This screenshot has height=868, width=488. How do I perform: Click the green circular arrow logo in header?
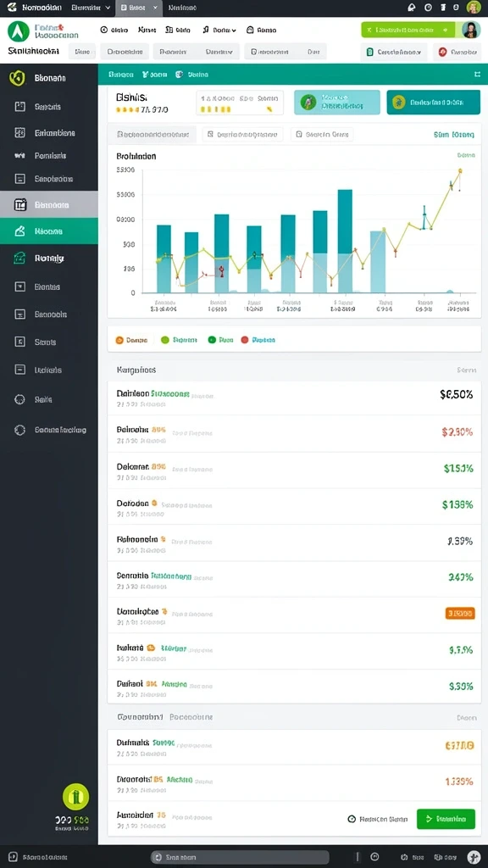pos(19,31)
